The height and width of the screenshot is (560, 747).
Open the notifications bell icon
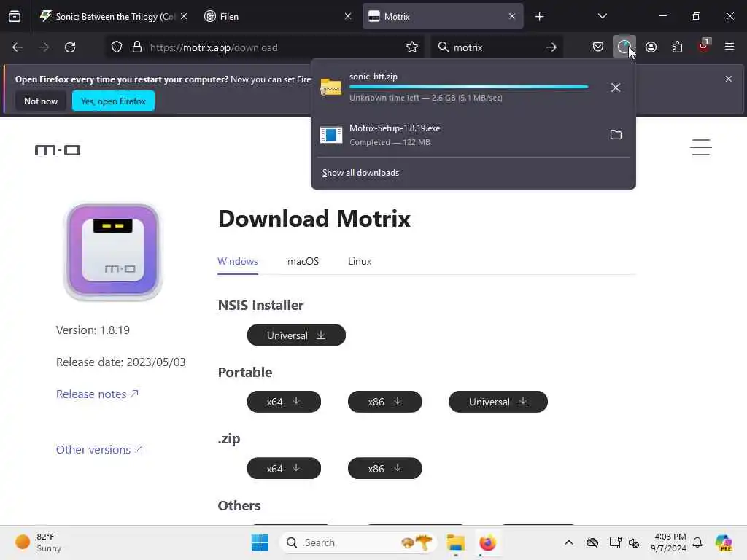[697, 542]
